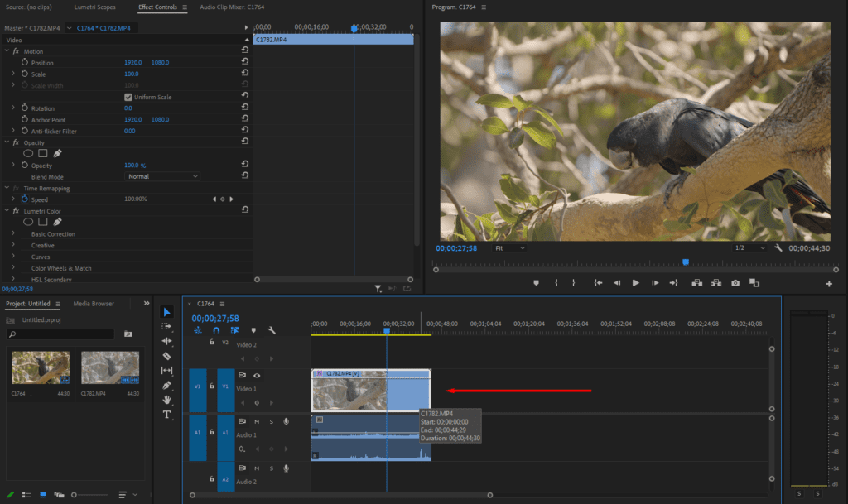Expand the Basic Correction section
848x504 pixels.
pos(13,234)
